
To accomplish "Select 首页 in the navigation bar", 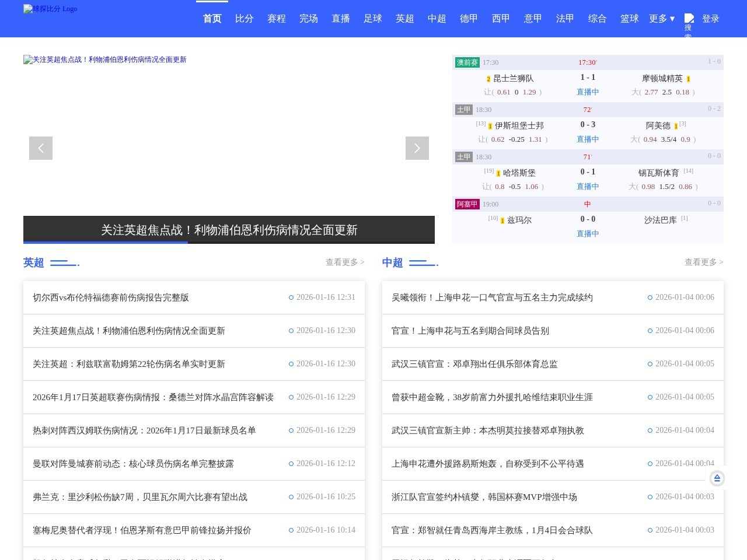I will (x=211, y=19).
